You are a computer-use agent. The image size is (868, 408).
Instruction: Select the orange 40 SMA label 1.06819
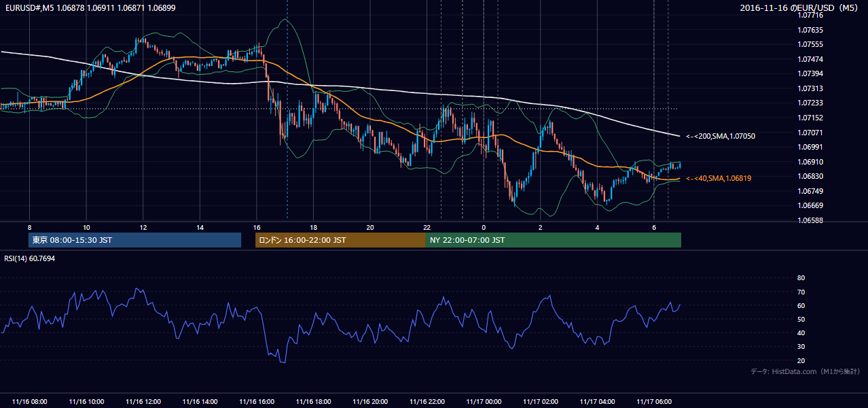tap(719, 178)
